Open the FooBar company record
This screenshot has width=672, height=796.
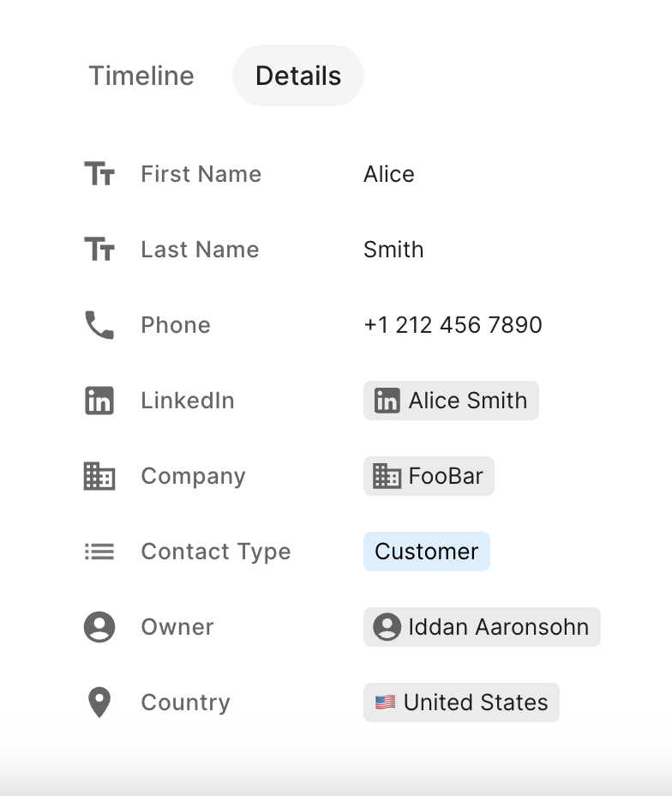tap(429, 476)
